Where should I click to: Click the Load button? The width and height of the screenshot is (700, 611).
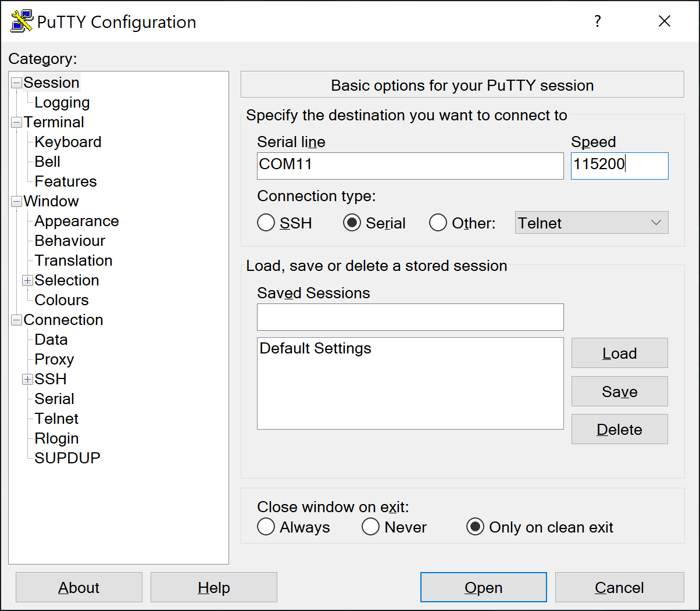click(x=619, y=353)
